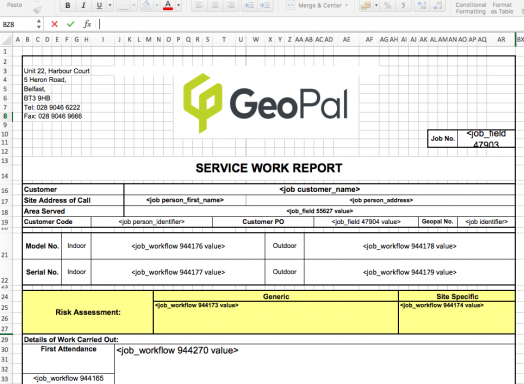
Task: Toggle bold formatting
Action: click(68, 5)
